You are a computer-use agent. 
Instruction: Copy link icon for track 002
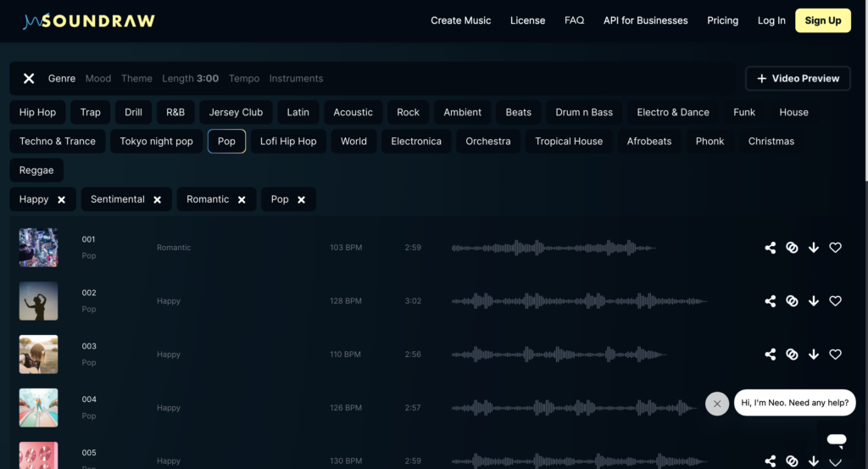pos(792,301)
